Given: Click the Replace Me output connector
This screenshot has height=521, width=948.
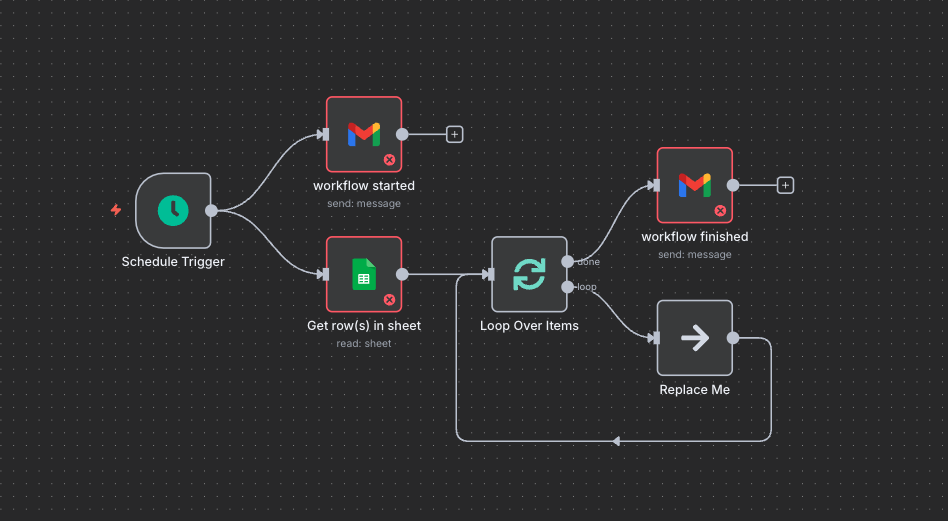Looking at the screenshot, I should coord(733,338).
